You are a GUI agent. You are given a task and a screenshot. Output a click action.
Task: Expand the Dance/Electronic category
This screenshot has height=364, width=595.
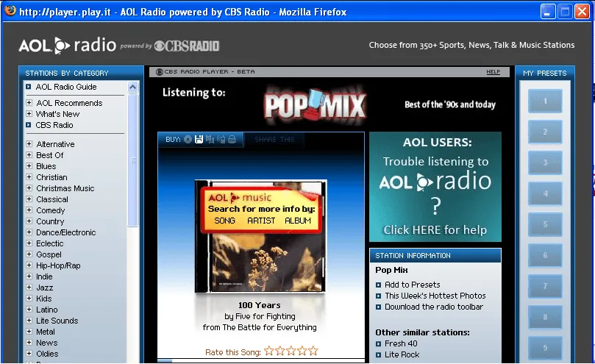point(29,232)
